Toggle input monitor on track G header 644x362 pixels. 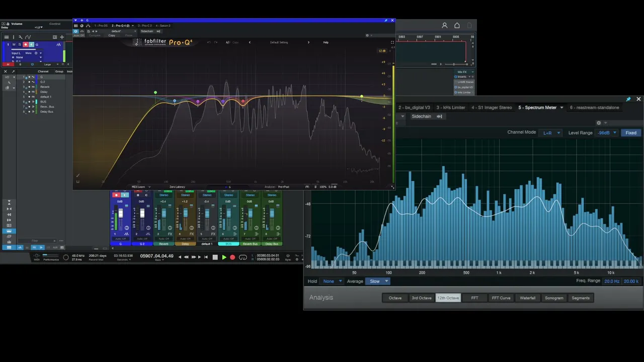31,45
